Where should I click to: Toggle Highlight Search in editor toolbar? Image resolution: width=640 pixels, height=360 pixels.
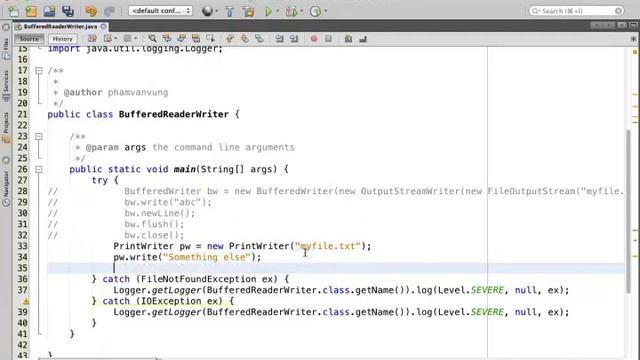click(196, 39)
